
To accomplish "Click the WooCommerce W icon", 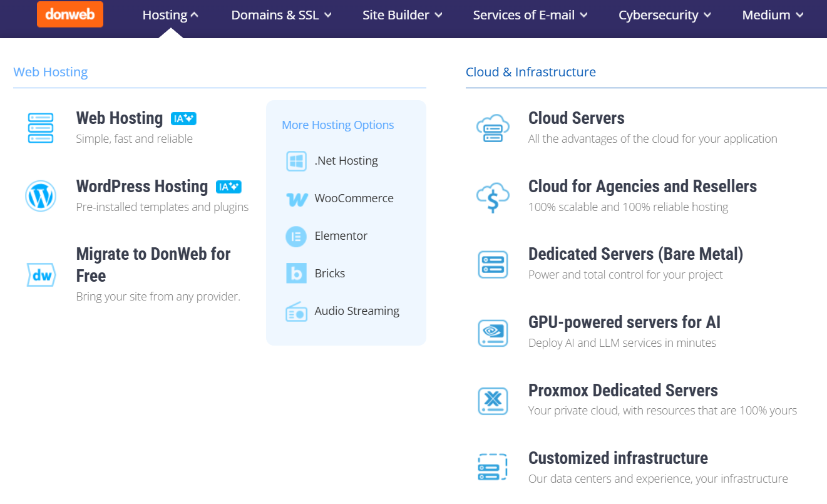I will [x=296, y=199].
